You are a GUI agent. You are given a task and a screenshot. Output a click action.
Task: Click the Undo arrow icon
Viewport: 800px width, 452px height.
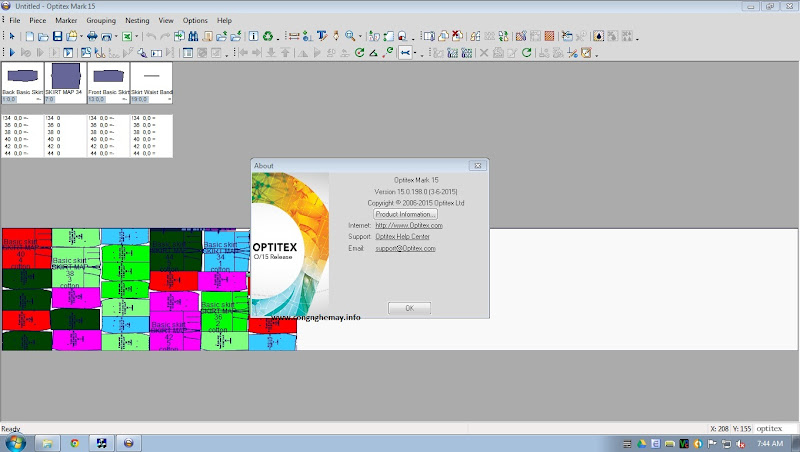pyautogui.click(x=151, y=36)
